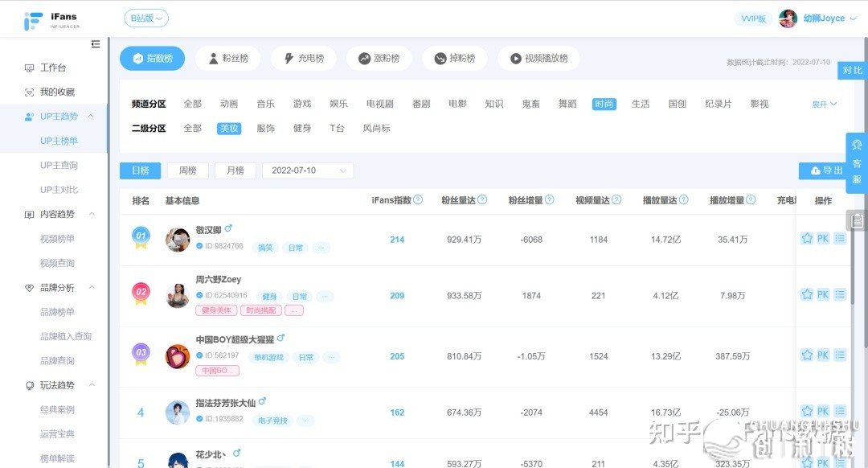Click PK icon for 周六野Zoey

tap(823, 295)
